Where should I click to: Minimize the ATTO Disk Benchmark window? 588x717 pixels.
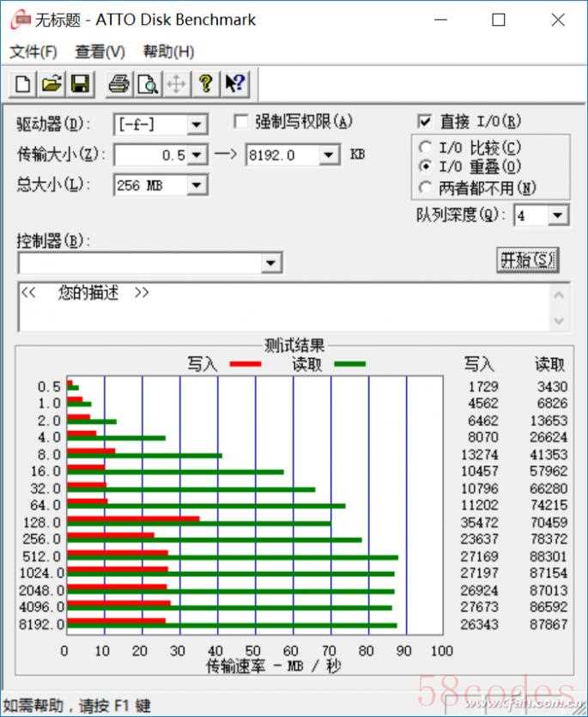[x=440, y=20]
